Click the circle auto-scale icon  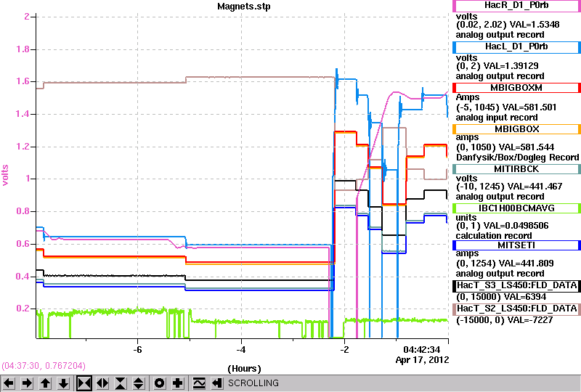pyautogui.click(x=160, y=383)
